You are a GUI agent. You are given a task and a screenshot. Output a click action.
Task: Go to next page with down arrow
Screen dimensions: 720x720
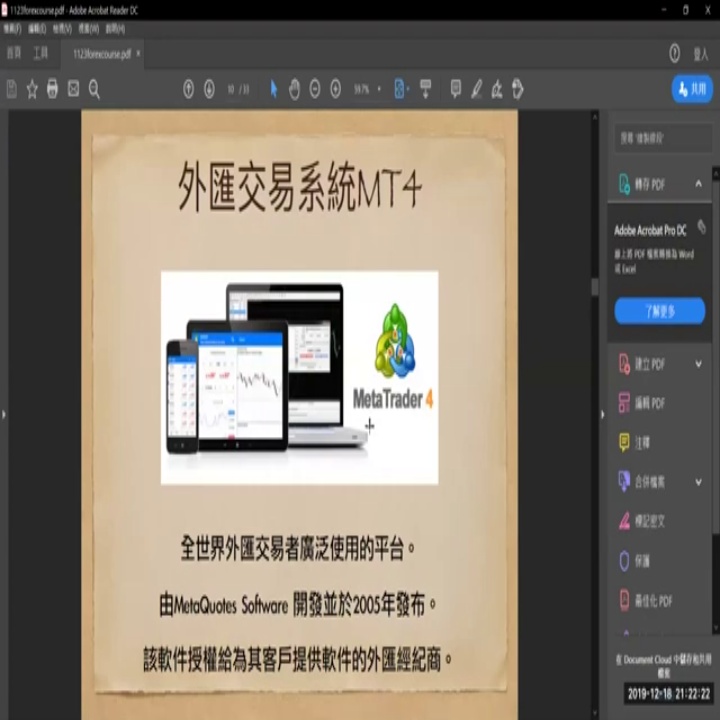209,89
